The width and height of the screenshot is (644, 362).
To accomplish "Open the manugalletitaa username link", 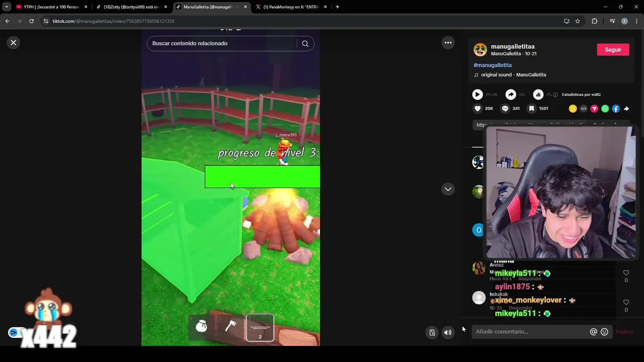I will [513, 46].
